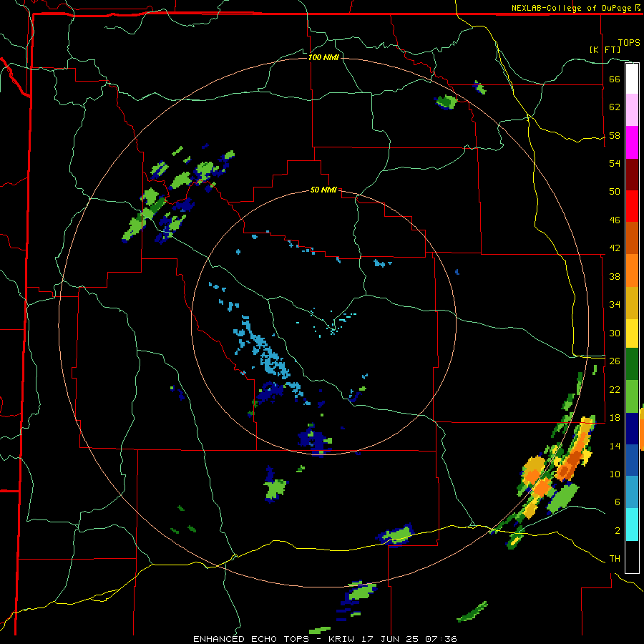The width and height of the screenshot is (644, 644).
Task: Click the legend value 38
Action: [615, 276]
